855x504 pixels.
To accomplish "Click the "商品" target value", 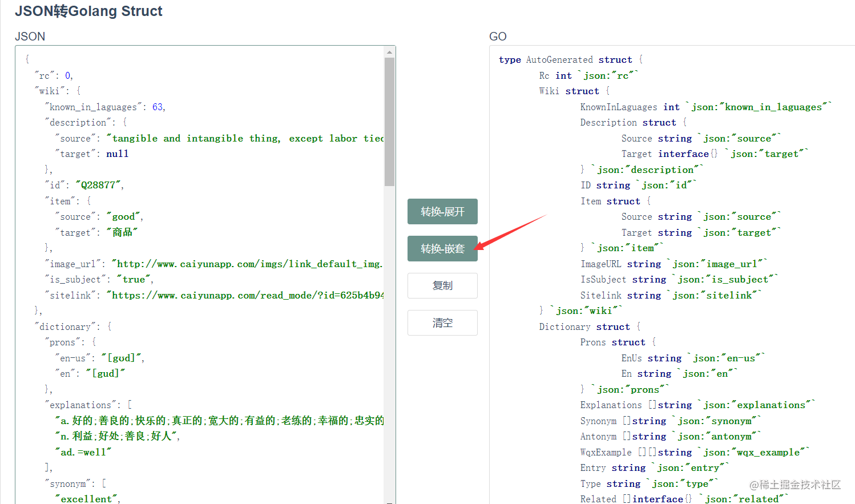I will click(x=122, y=232).
